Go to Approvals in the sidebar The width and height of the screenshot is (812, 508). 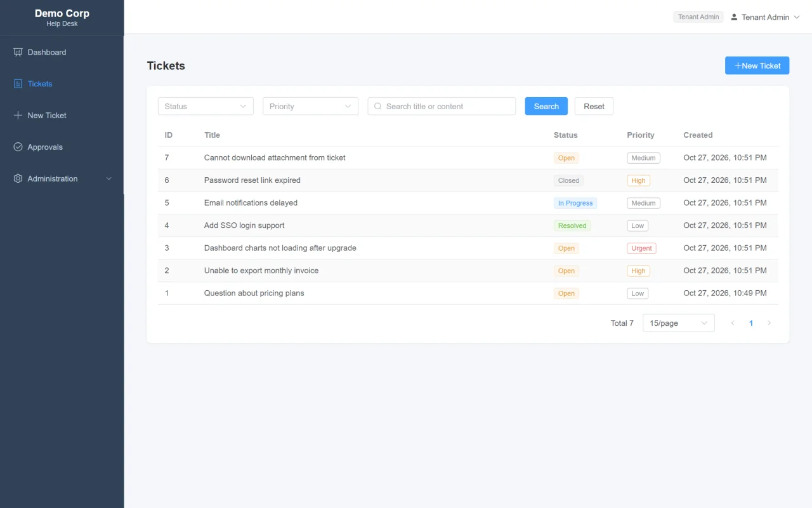pyautogui.click(x=62, y=147)
